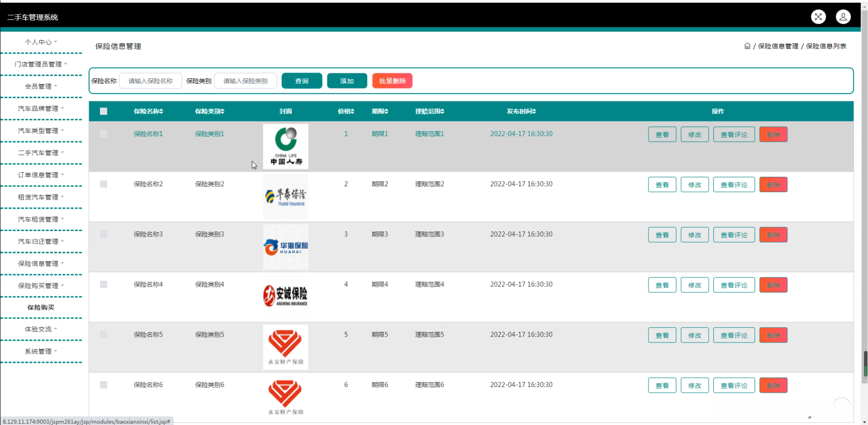Viewport: 868px width, 425px height.
Task: Open the user profile icon in header
Action: [x=843, y=17]
